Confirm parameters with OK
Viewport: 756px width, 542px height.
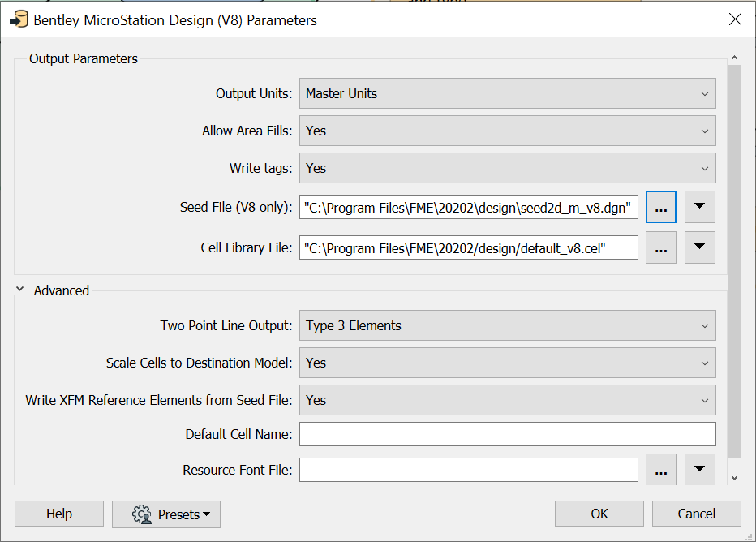pyautogui.click(x=599, y=514)
